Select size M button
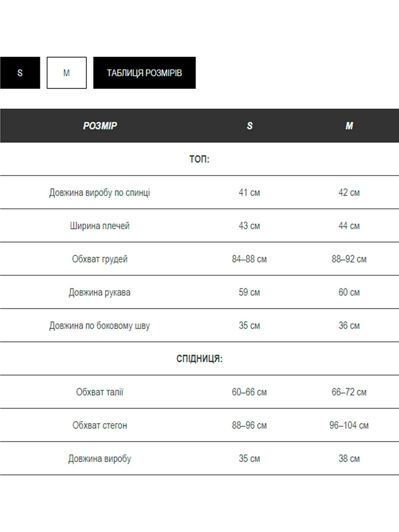Viewport: 399px width, 532px height. tap(67, 73)
